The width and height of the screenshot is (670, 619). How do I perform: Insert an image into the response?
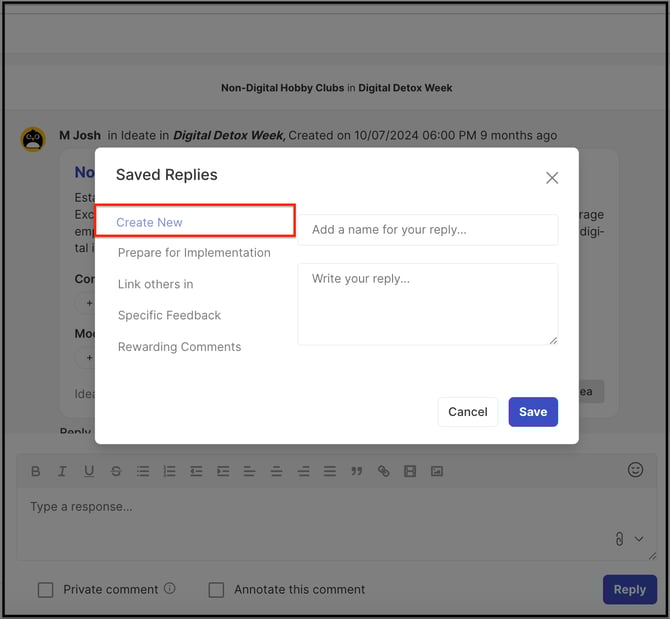pyautogui.click(x=437, y=471)
